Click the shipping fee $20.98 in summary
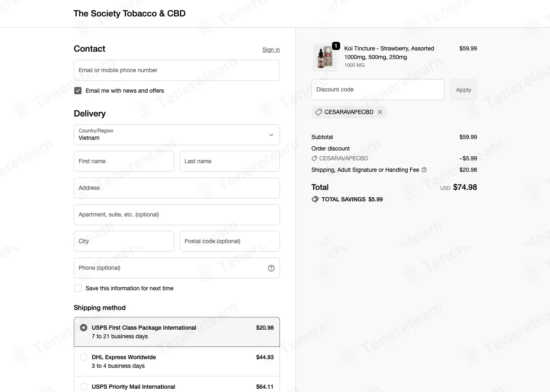 (x=468, y=170)
